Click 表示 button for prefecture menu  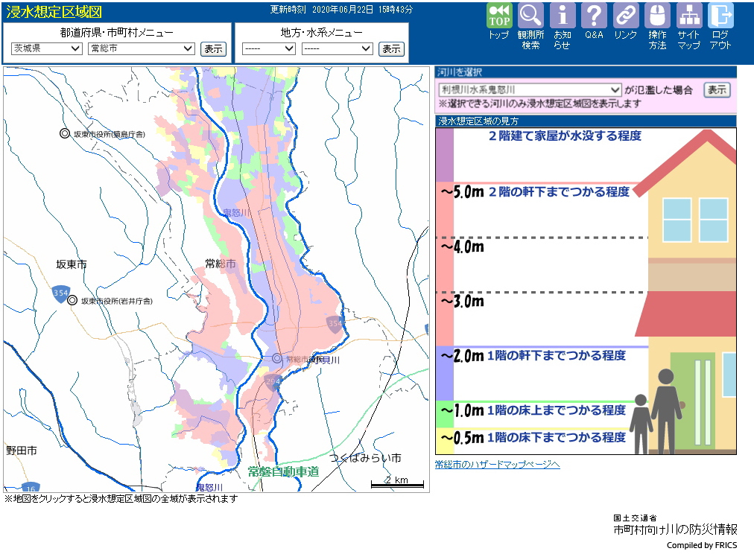pyautogui.click(x=213, y=48)
